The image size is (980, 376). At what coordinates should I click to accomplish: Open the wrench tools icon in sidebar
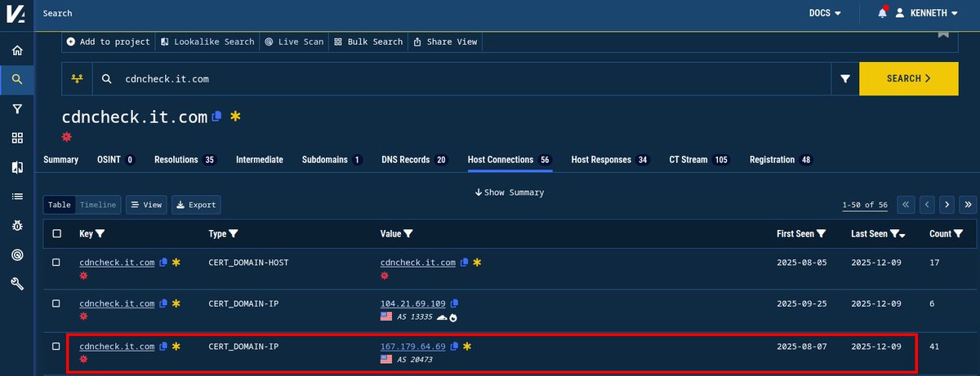17,284
